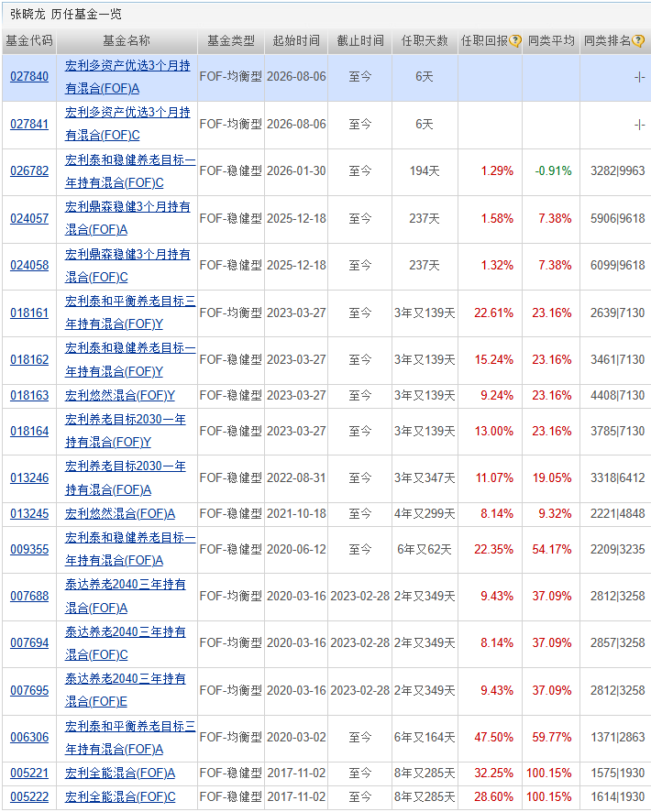Open fund code 013245 link
The width and height of the screenshot is (651, 812).
click(29, 514)
